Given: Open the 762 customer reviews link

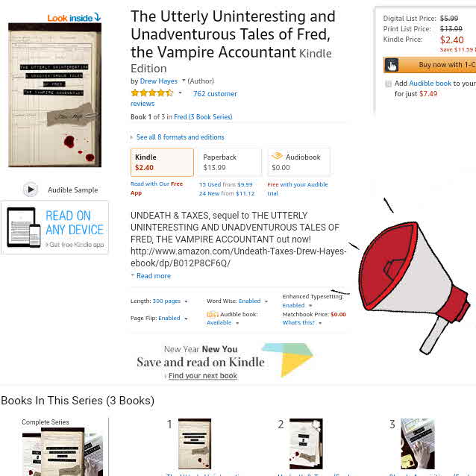Looking at the screenshot, I should (184, 98).
